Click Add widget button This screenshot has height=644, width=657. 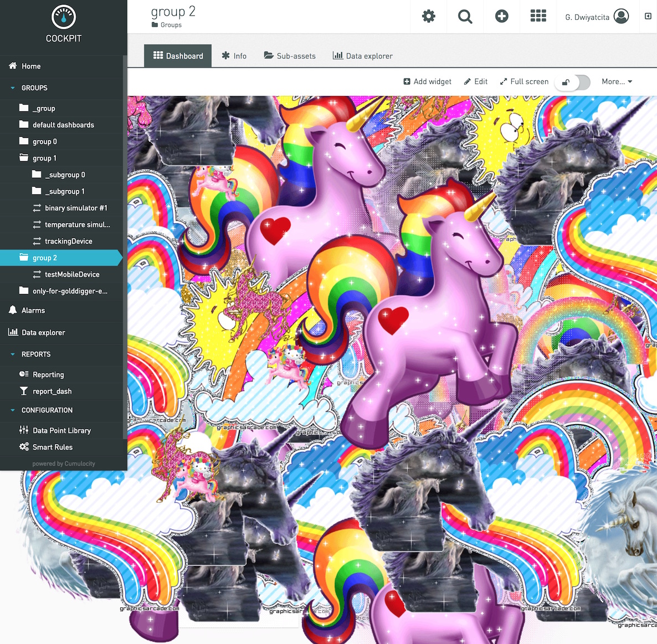(428, 81)
